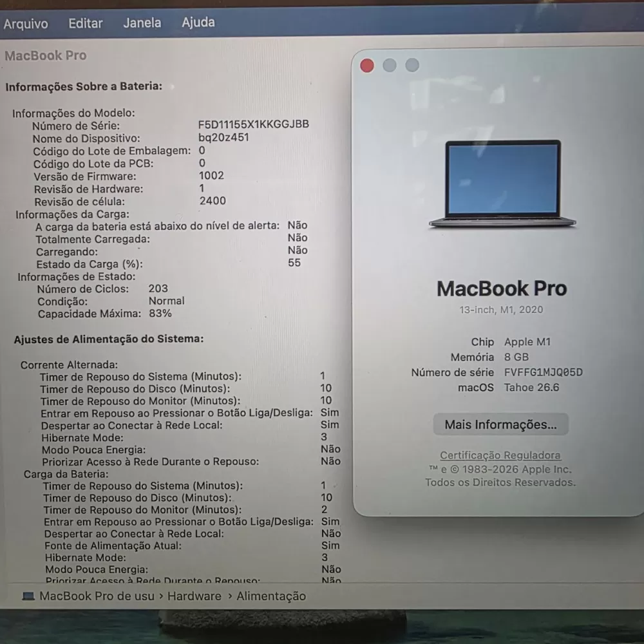The width and height of the screenshot is (644, 644).
Task: Click 'Número de Ciclos:' label
Action: (x=83, y=289)
